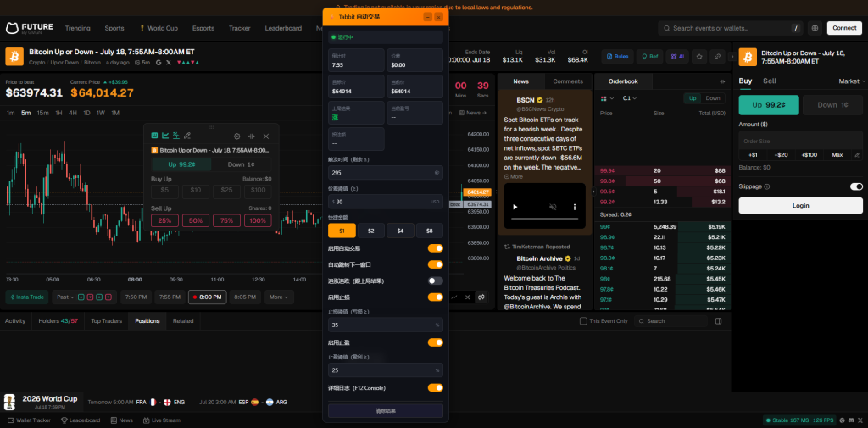The width and height of the screenshot is (868, 428).
Task: Expand the Past results dropdown
Action: pos(64,297)
